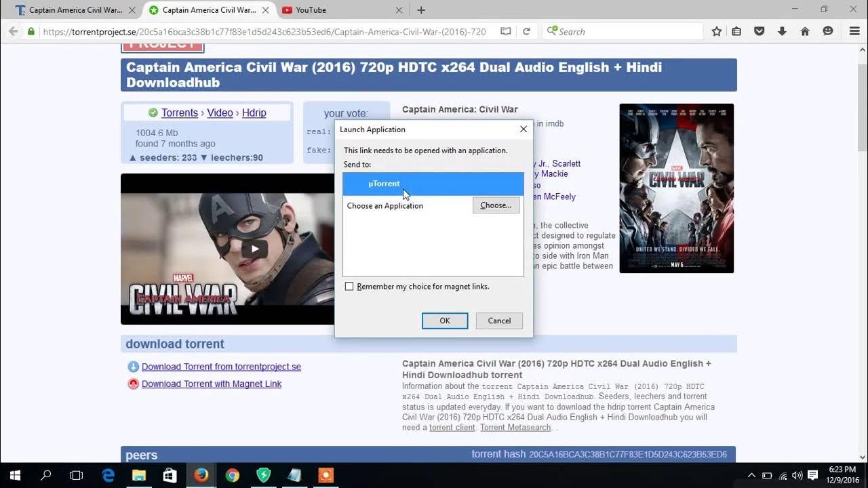Open the Hdrip breadcrumb link
868x488 pixels.
pyautogui.click(x=254, y=113)
